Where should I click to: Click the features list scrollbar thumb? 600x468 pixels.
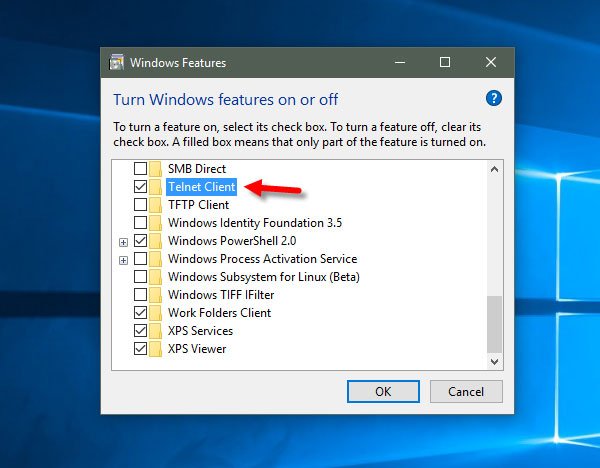tap(494, 324)
